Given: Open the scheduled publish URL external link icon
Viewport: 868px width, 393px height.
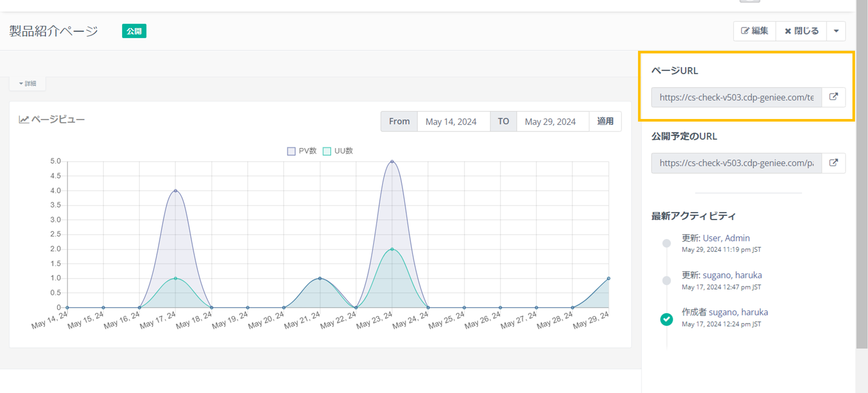Looking at the screenshot, I should (x=833, y=163).
